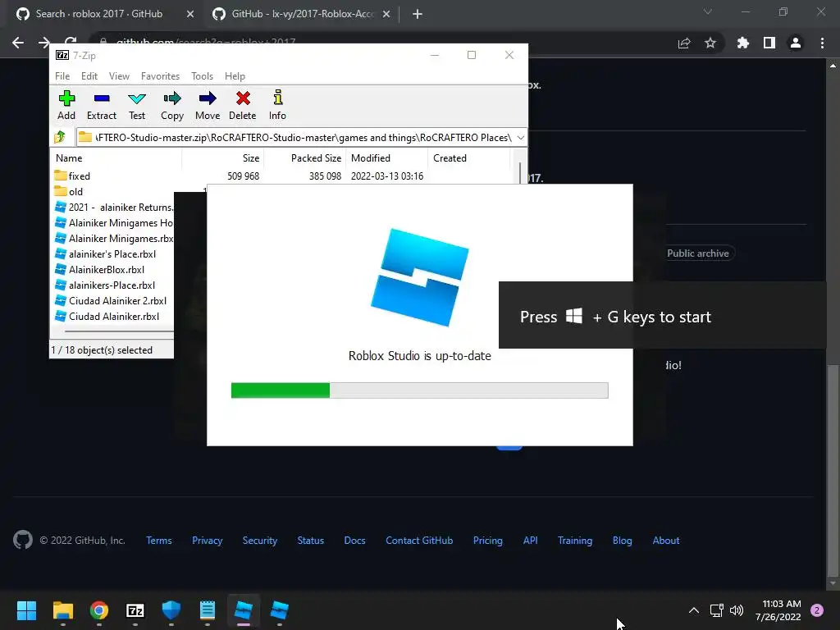Open the Chrome profile icon
Viewport: 840px width, 630px height.
tap(796, 43)
